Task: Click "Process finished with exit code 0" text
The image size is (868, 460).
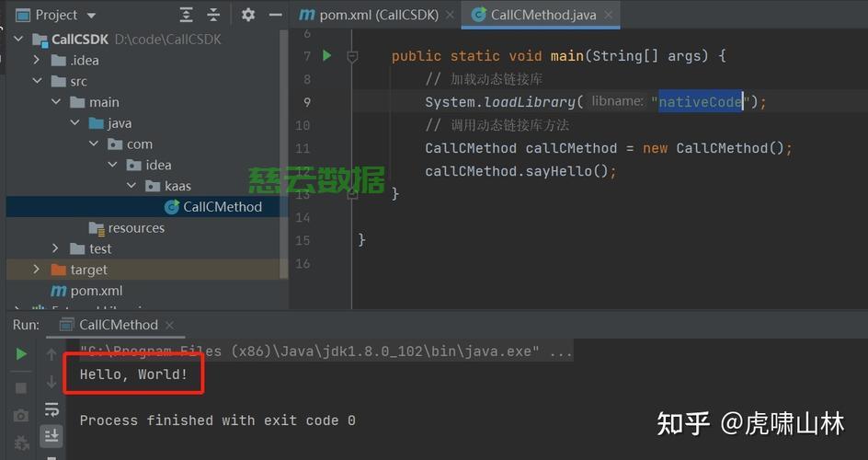Action: (x=218, y=420)
